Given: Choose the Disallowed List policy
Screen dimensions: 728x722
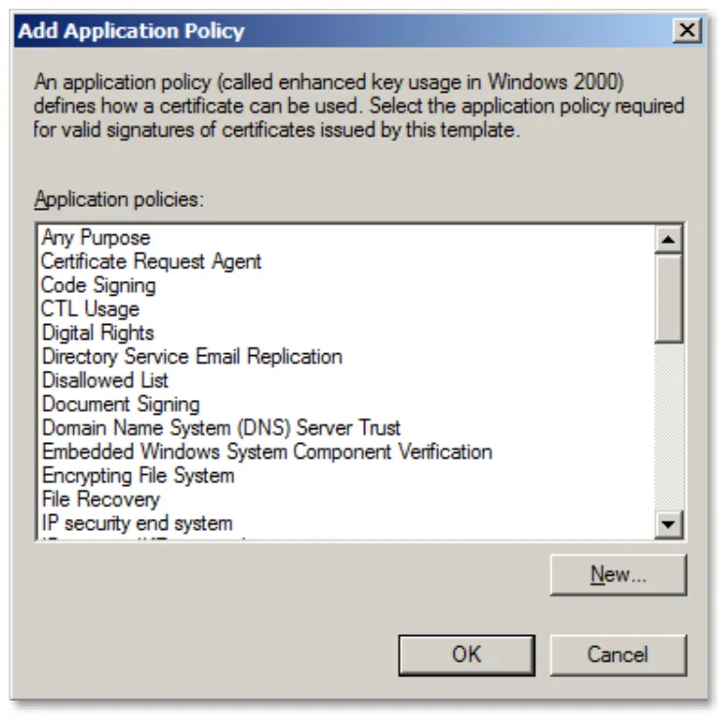Looking at the screenshot, I should [105, 381].
